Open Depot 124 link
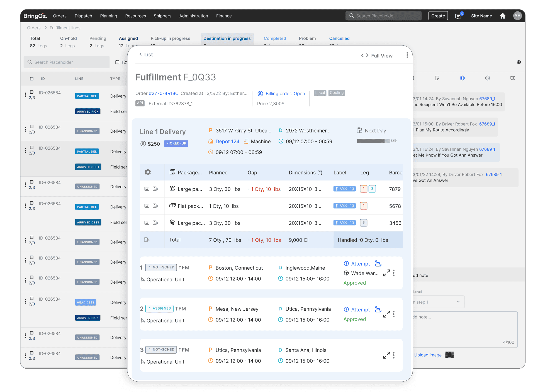Screen dimensions: 545x392 (x=227, y=142)
